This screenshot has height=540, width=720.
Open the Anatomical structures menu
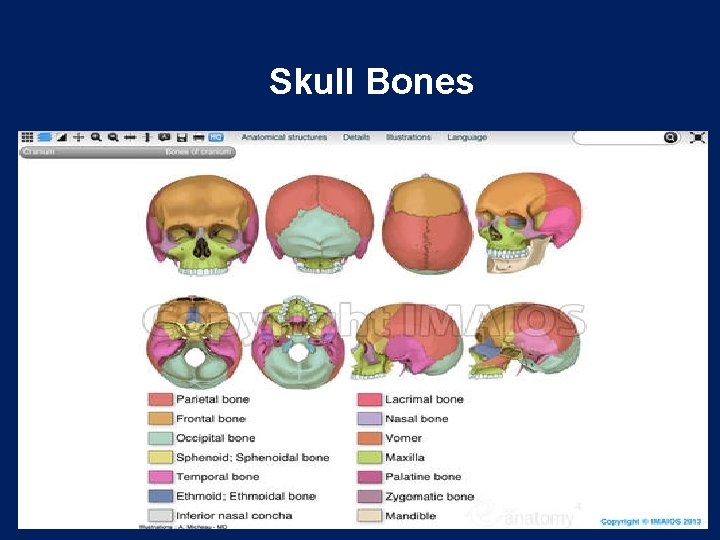coord(284,137)
